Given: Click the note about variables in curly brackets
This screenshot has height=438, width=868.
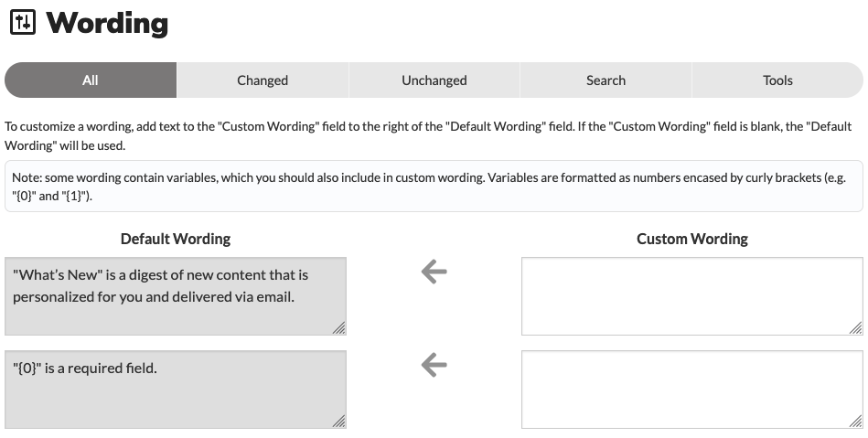Looking at the screenshot, I should pos(434,187).
